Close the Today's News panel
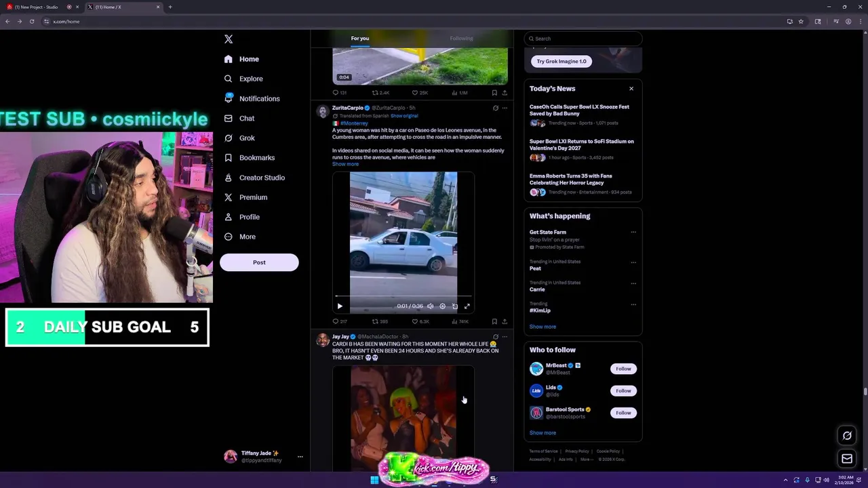 tap(631, 89)
